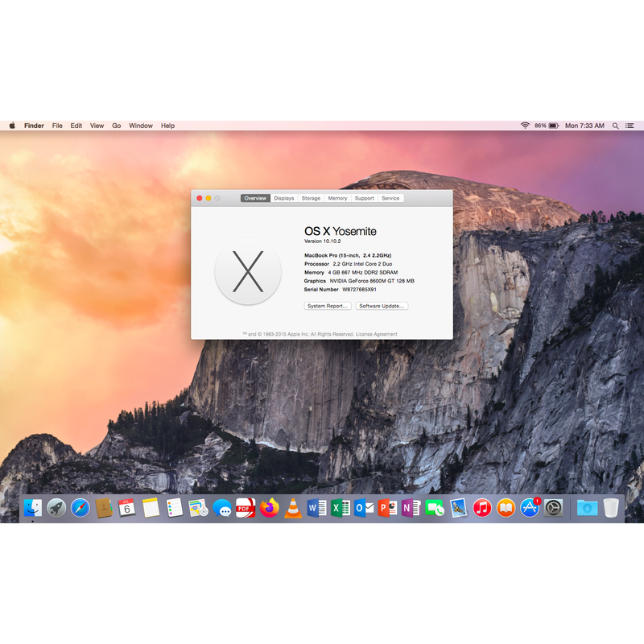Open the View menu
Viewport: 644px width, 644px height.
[x=97, y=126]
